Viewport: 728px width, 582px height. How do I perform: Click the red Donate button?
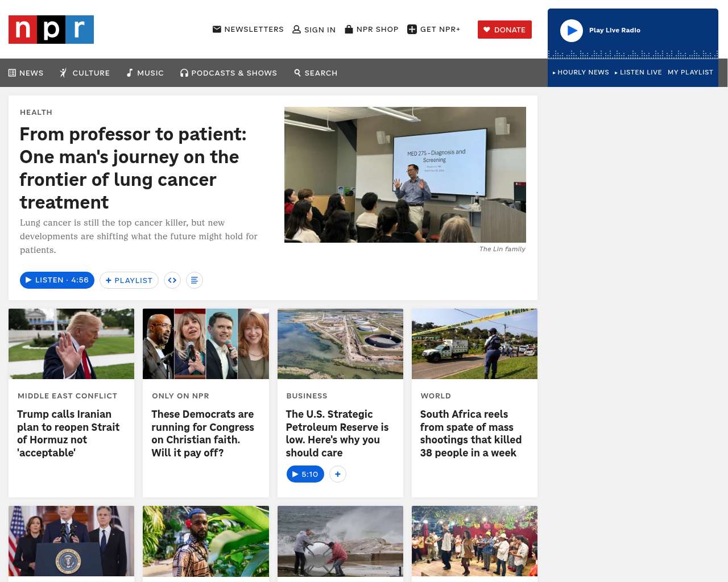[504, 30]
